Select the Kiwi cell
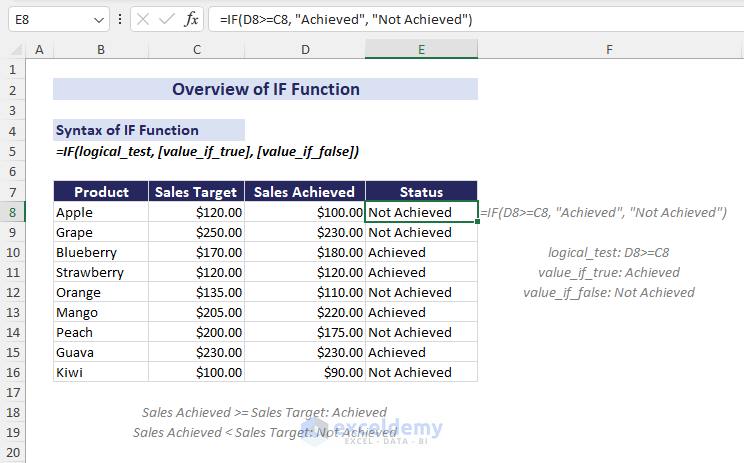Screen dimensions: 744x463 click(101, 372)
